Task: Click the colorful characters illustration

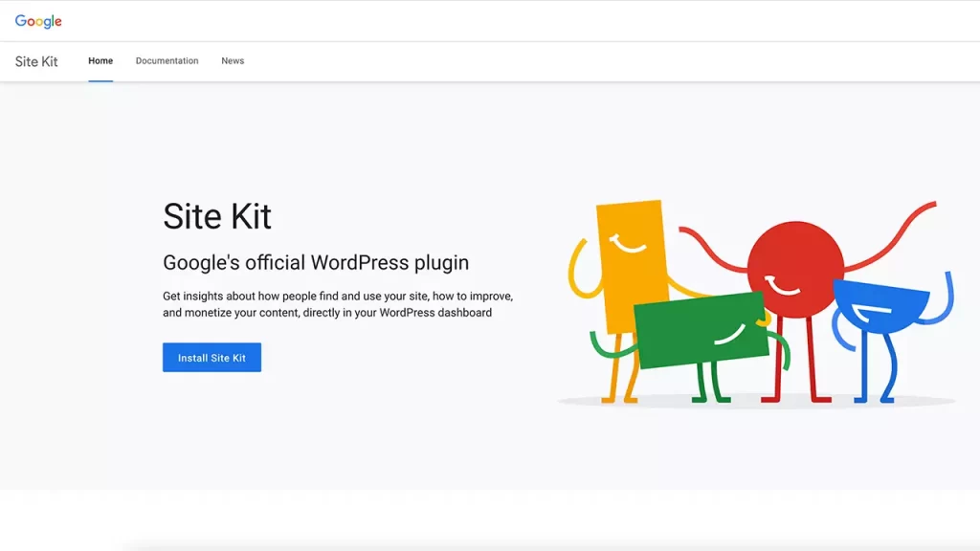Action: [x=758, y=303]
